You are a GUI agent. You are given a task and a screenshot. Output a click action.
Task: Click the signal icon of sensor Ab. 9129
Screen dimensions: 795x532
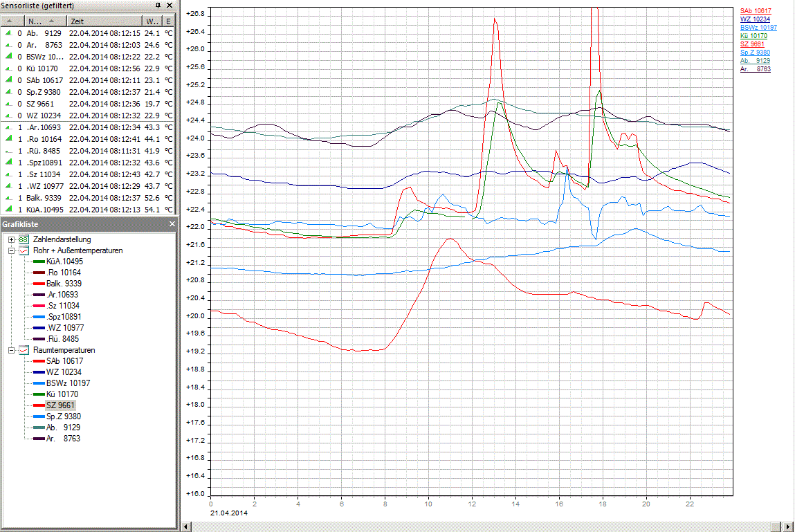(x=8, y=33)
